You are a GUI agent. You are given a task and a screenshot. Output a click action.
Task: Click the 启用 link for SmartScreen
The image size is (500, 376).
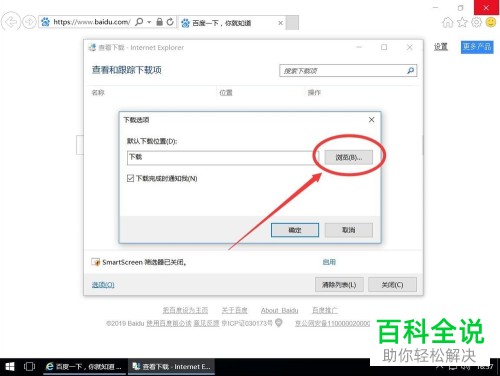coord(329,262)
